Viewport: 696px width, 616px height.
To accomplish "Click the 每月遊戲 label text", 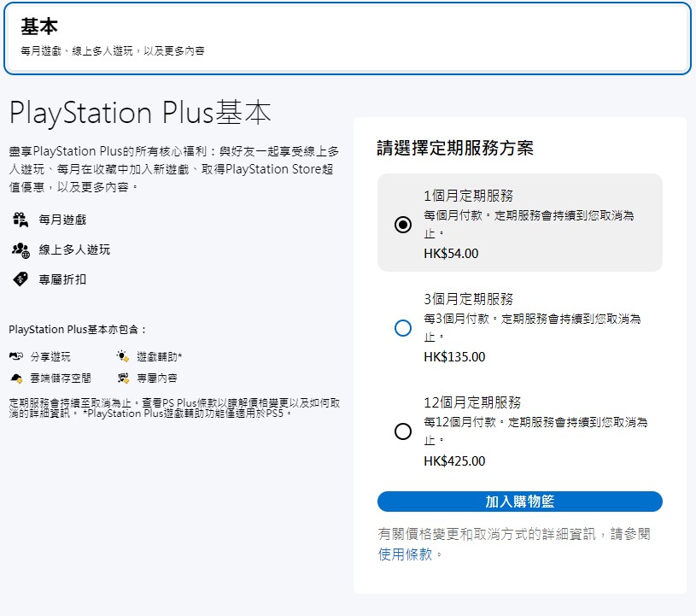I will pos(62,220).
